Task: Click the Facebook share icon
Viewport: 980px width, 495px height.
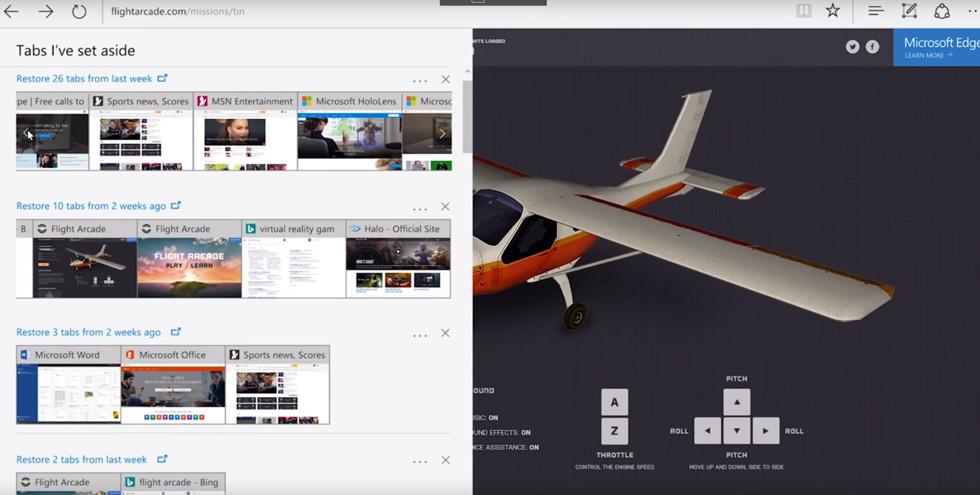Action: click(x=872, y=47)
